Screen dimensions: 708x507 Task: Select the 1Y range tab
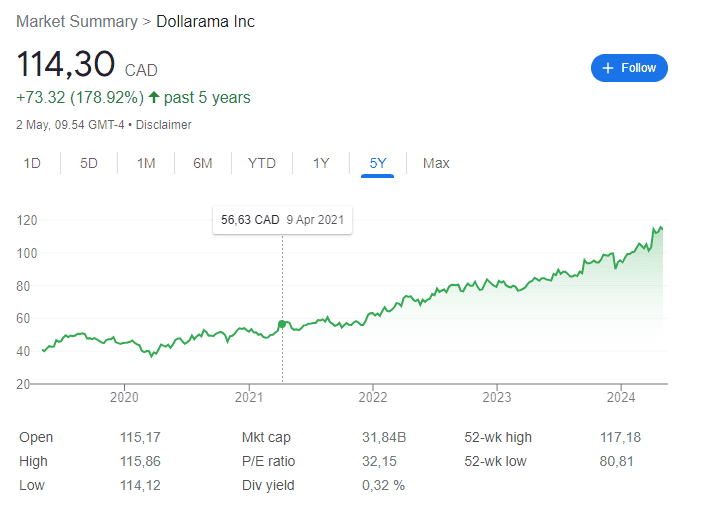pyautogui.click(x=321, y=163)
